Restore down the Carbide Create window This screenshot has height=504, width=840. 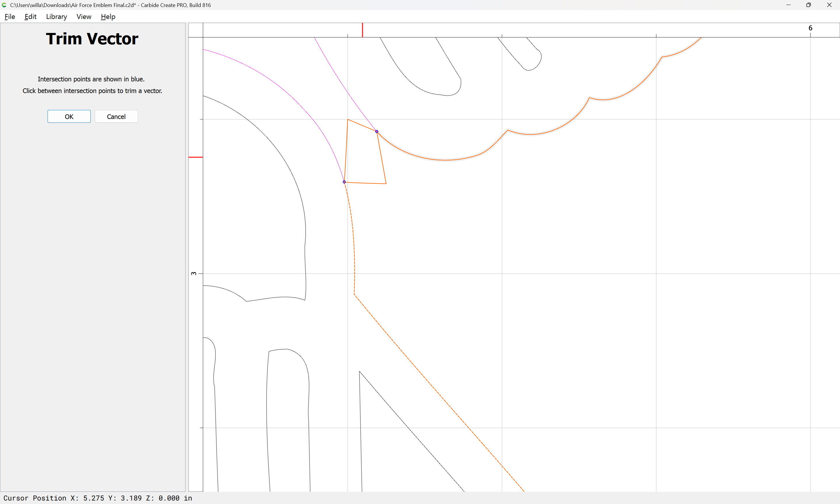[x=808, y=5]
